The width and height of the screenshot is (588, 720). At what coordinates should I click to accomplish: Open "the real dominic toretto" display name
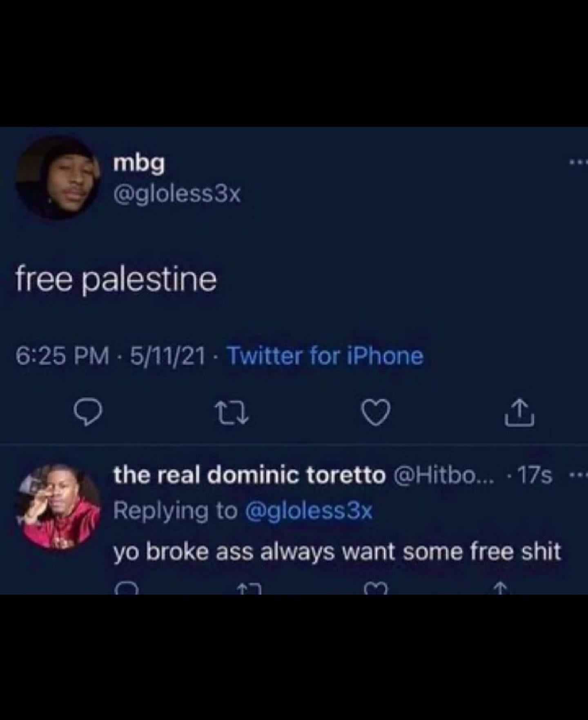pos(249,475)
